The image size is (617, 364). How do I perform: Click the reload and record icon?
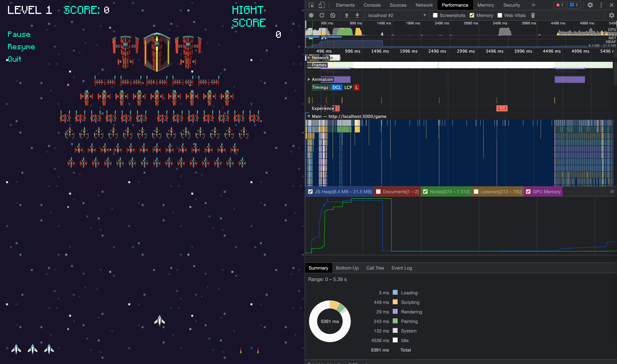pos(322,15)
